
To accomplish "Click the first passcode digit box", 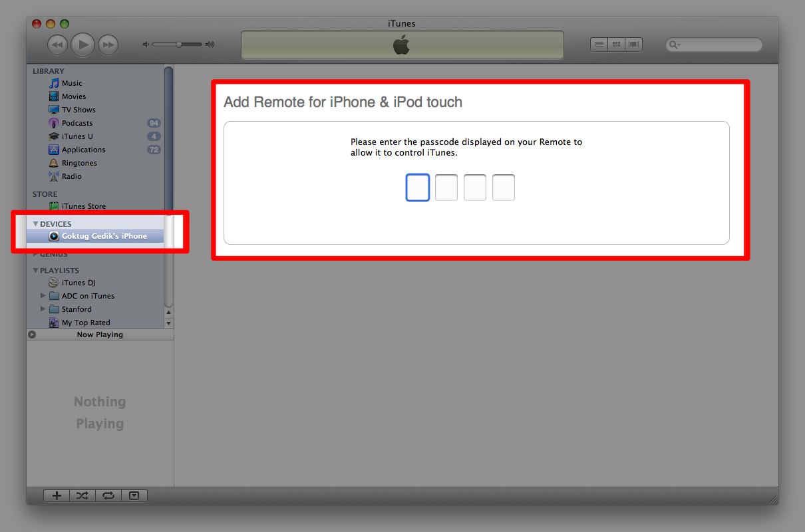I will 418,188.
